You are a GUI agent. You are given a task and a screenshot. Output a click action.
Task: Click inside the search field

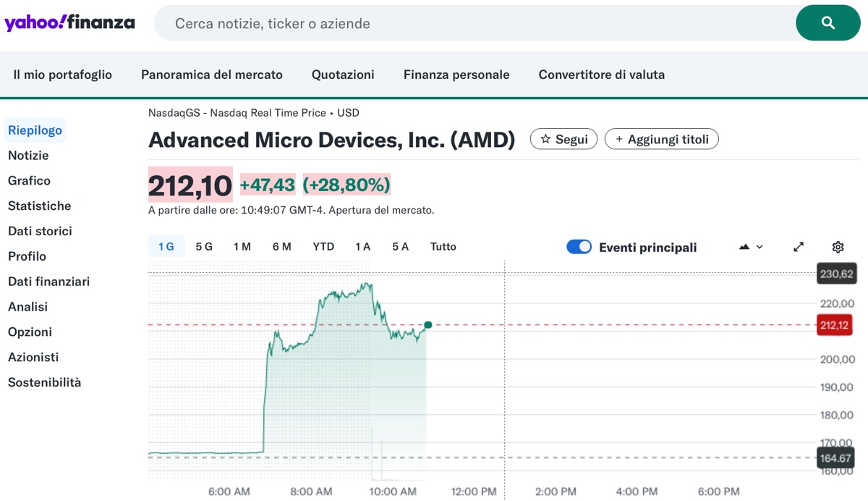pos(434,22)
